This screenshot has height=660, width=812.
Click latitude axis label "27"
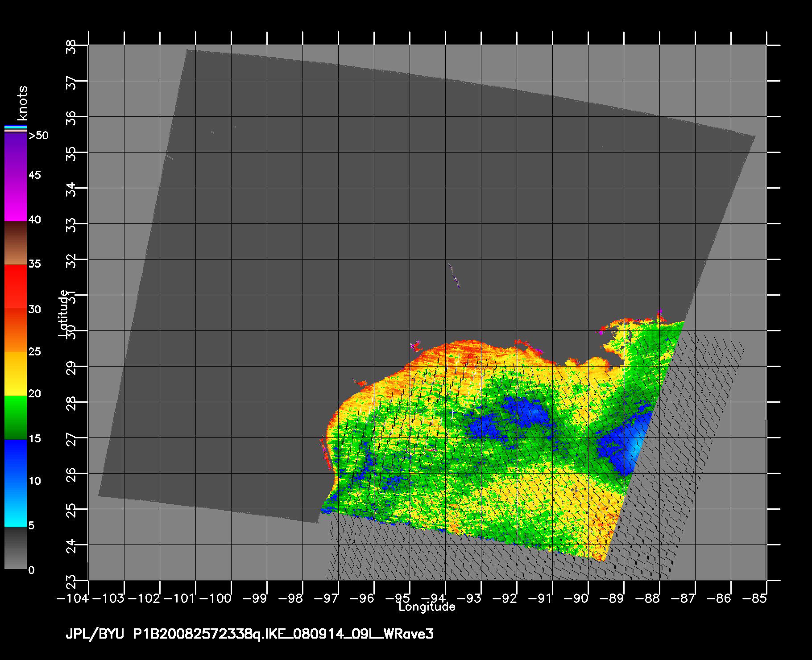click(71, 438)
